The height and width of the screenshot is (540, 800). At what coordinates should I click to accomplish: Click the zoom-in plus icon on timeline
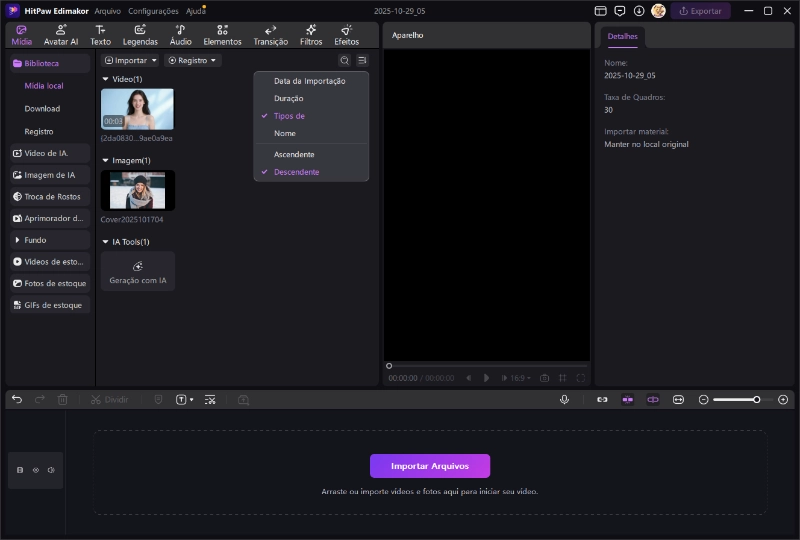click(783, 399)
